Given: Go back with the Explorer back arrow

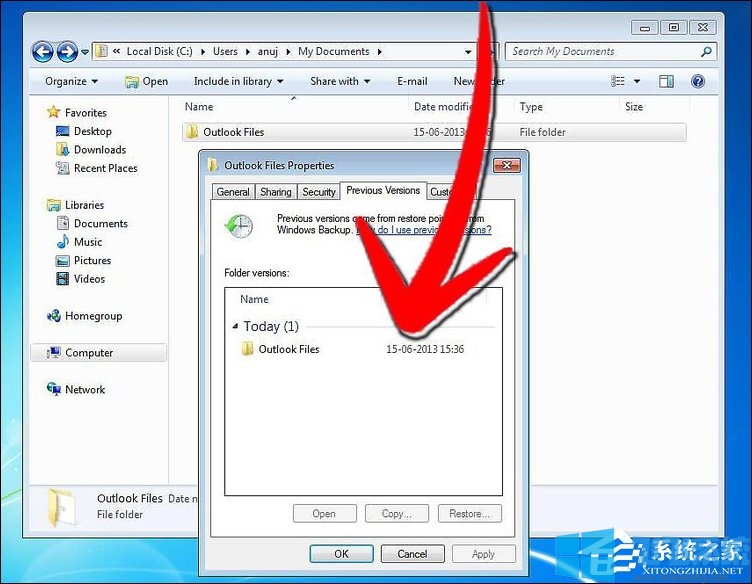Looking at the screenshot, I should [x=42, y=51].
